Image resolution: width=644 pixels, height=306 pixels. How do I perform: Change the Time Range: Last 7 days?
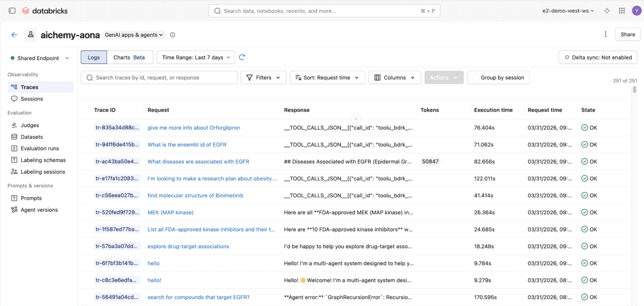click(196, 57)
